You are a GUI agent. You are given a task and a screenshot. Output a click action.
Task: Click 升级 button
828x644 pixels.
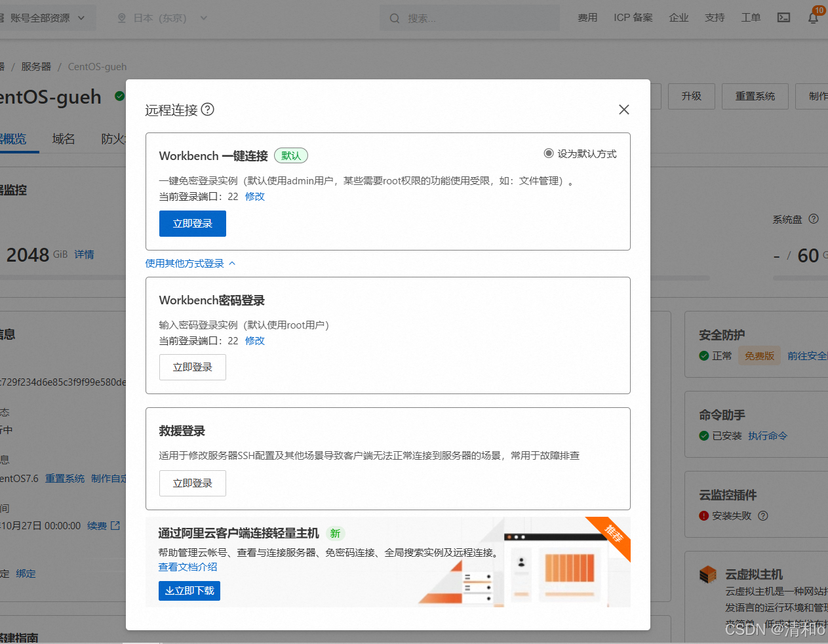(692, 96)
